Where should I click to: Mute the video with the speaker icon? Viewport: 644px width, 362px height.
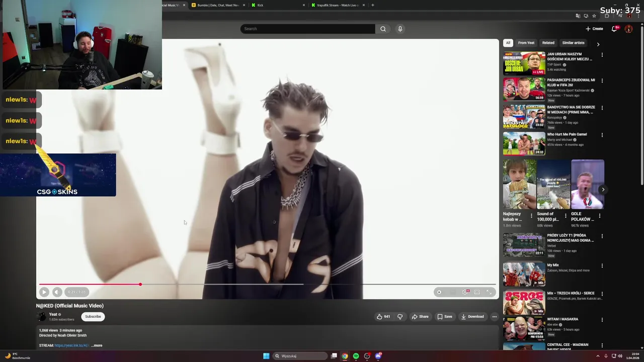click(x=57, y=292)
